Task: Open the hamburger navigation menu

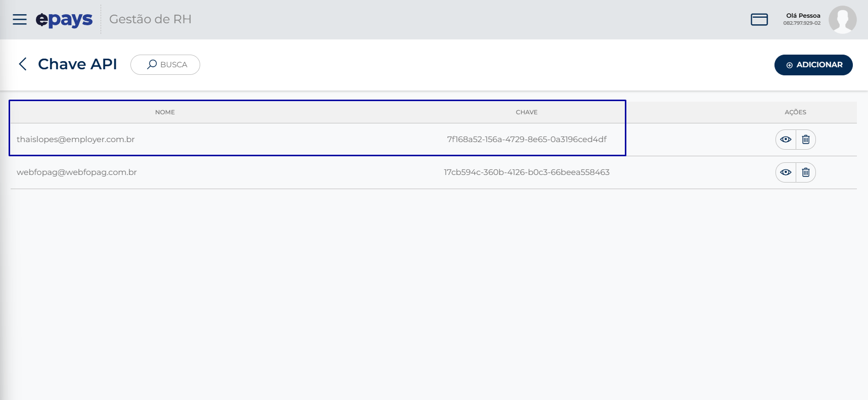Action: pyautogui.click(x=20, y=20)
